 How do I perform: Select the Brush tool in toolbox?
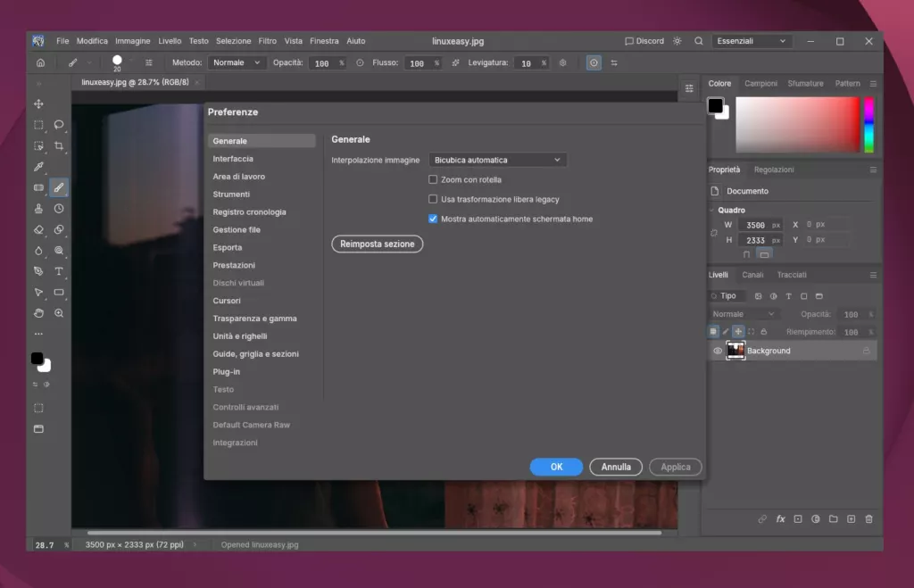point(59,187)
